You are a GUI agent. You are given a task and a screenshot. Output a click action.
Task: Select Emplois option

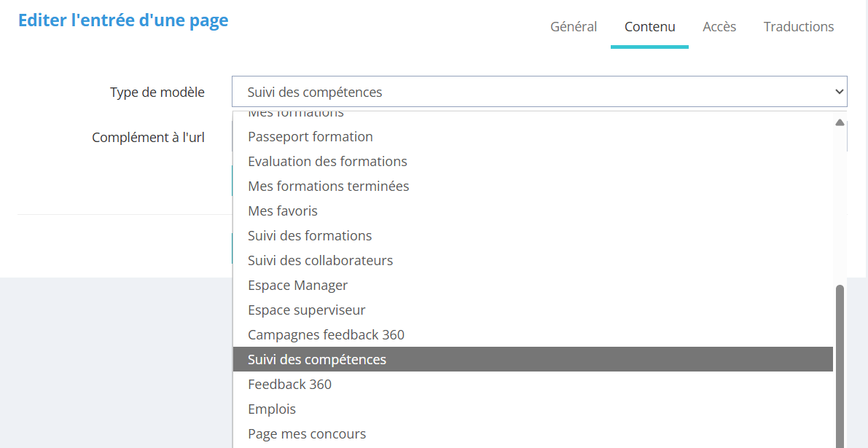(272, 409)
